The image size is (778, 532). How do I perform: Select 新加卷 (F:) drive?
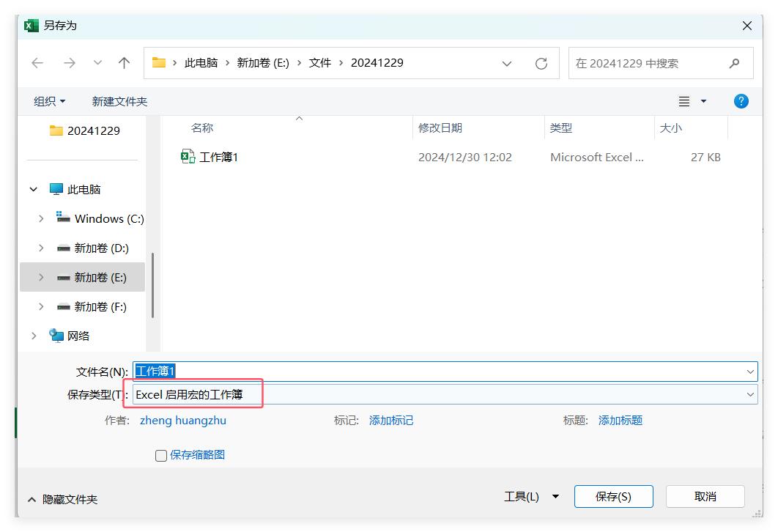92,307
